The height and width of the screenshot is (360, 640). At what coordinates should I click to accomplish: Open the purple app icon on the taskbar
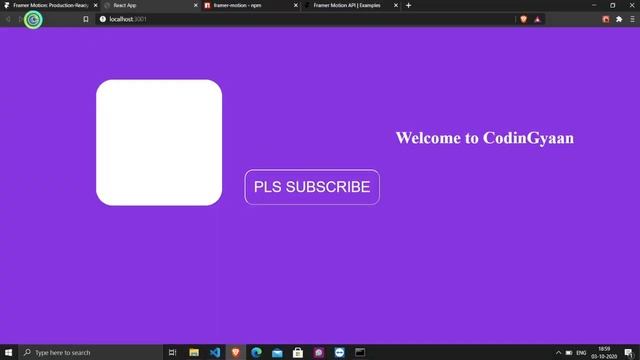pos(319,352)
